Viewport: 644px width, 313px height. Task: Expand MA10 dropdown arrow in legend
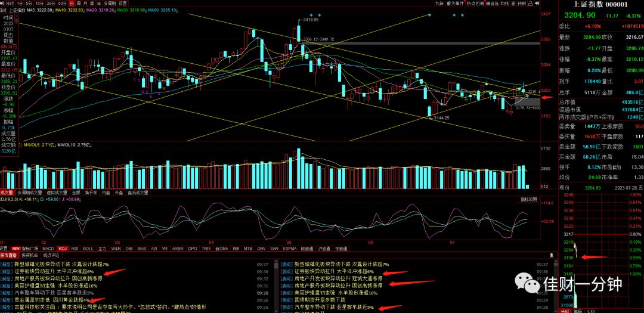(84, 10)
